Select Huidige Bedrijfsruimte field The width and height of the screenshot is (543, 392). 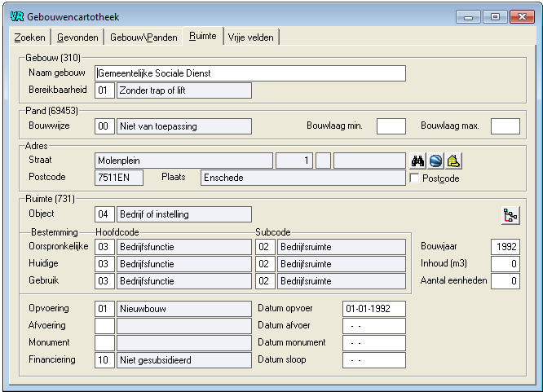pos(342,264)
